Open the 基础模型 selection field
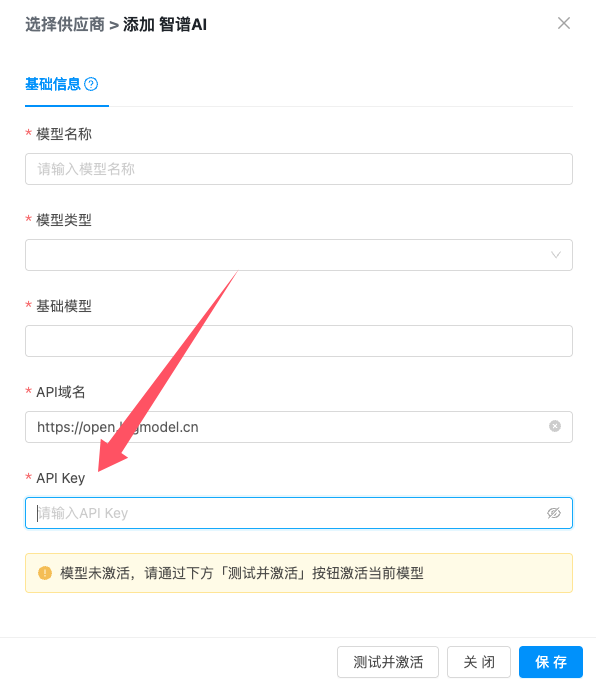 tap(299, 341)
